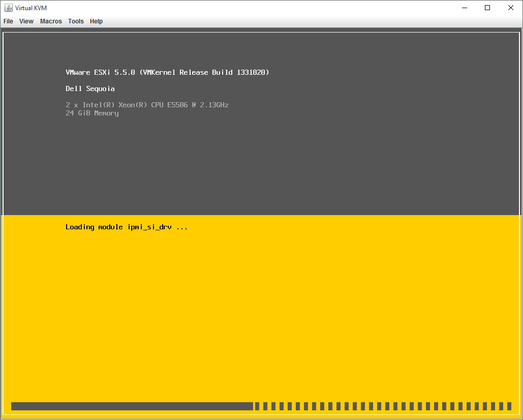Minimize the Virtual KVM window
The image size is (523, 420).
click(464, 8)
